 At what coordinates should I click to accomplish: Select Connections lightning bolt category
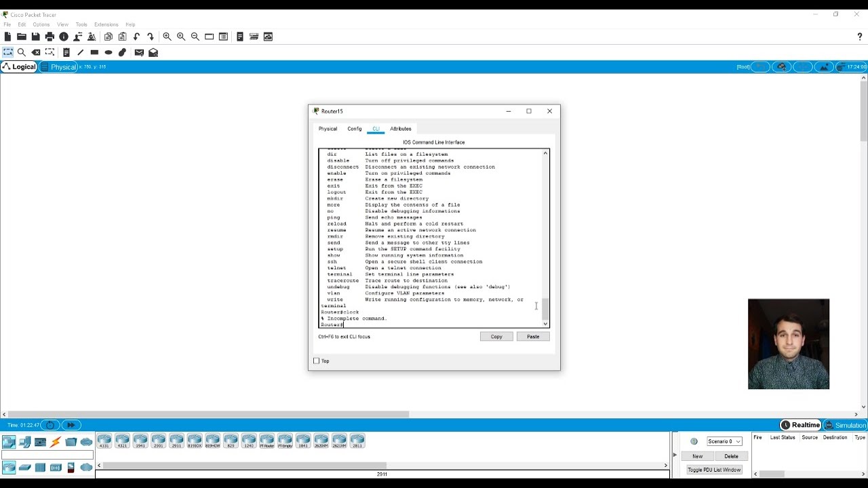click(56, 442)
